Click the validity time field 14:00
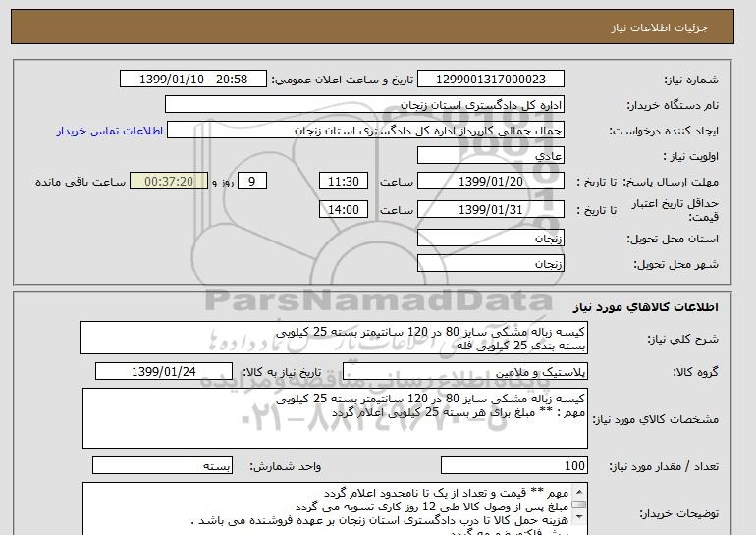Viewport: 756px width, 535px height. 344,210
